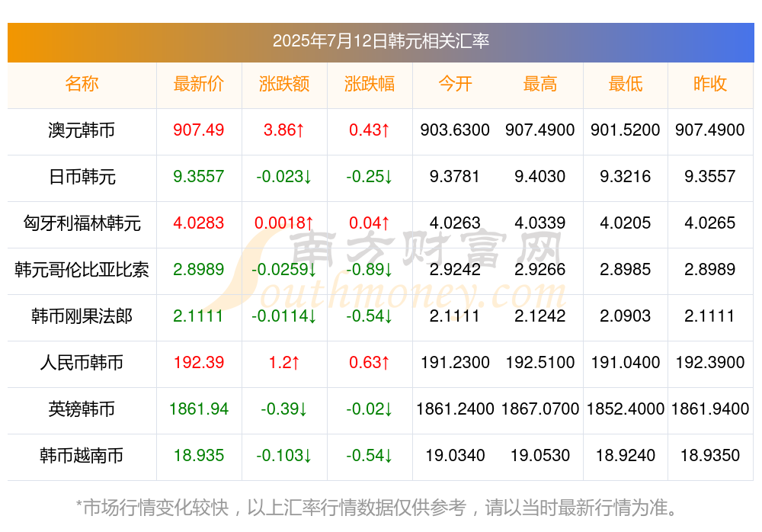Select the 韩币越南币 row name
This screenshot has width=762, height=532.
(x=82, y=456)
